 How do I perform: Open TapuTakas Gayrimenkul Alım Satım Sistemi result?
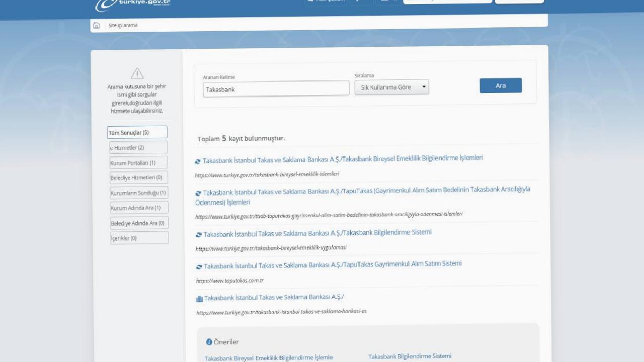coord(333,264)
